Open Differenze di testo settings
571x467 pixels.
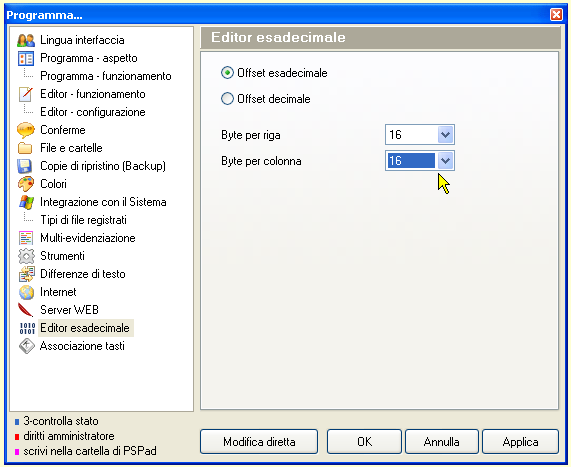[83, 274]
